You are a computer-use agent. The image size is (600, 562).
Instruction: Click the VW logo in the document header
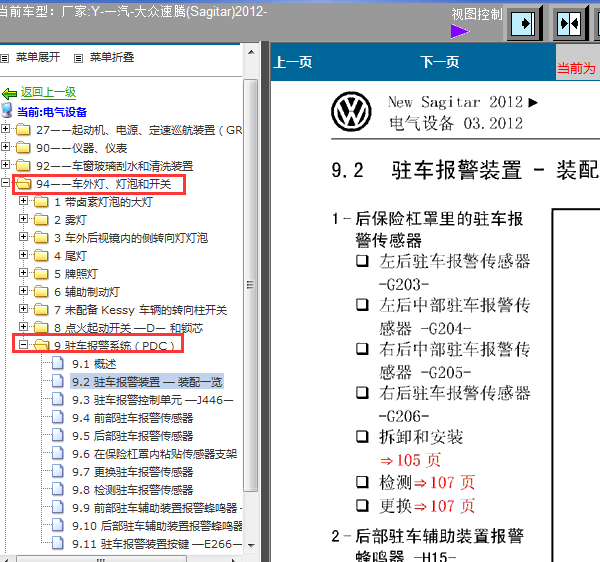tap(351, 111)
